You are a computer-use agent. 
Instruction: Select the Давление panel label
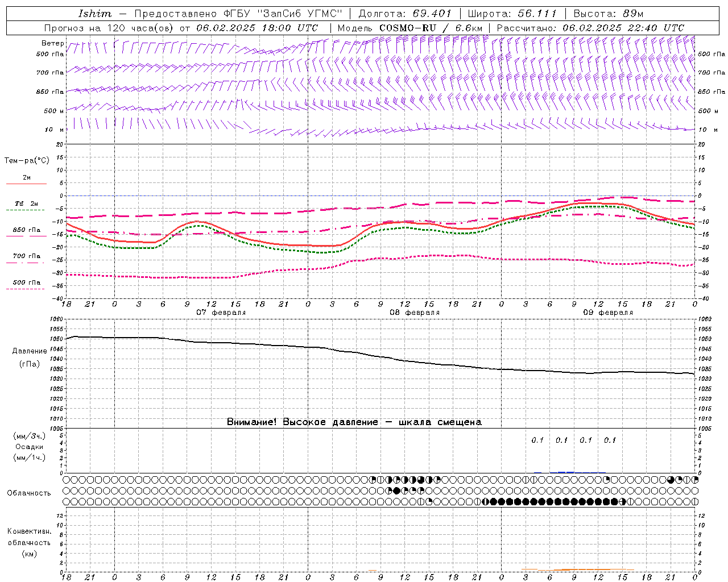point(30,351)
